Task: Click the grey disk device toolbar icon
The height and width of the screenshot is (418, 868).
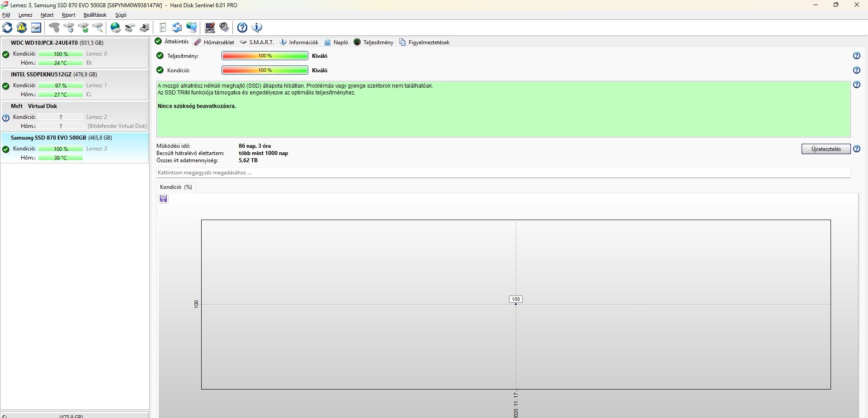Action: tap(130, 28)
